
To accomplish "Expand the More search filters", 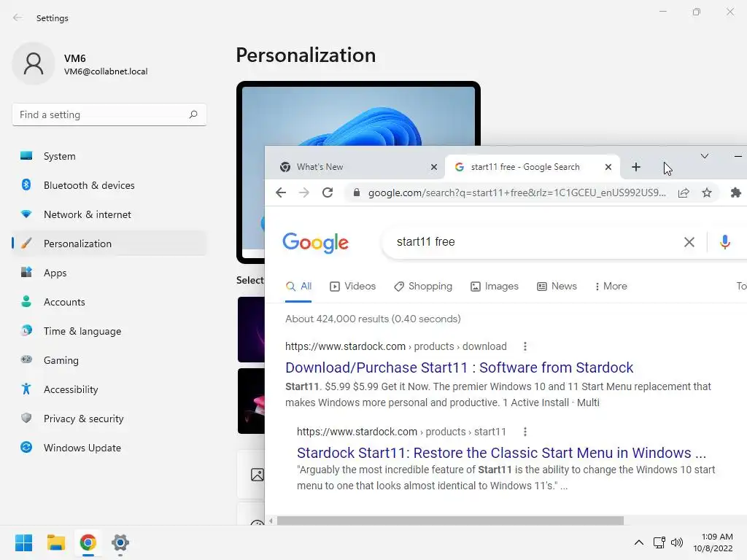I will click(x=611, y=286).
